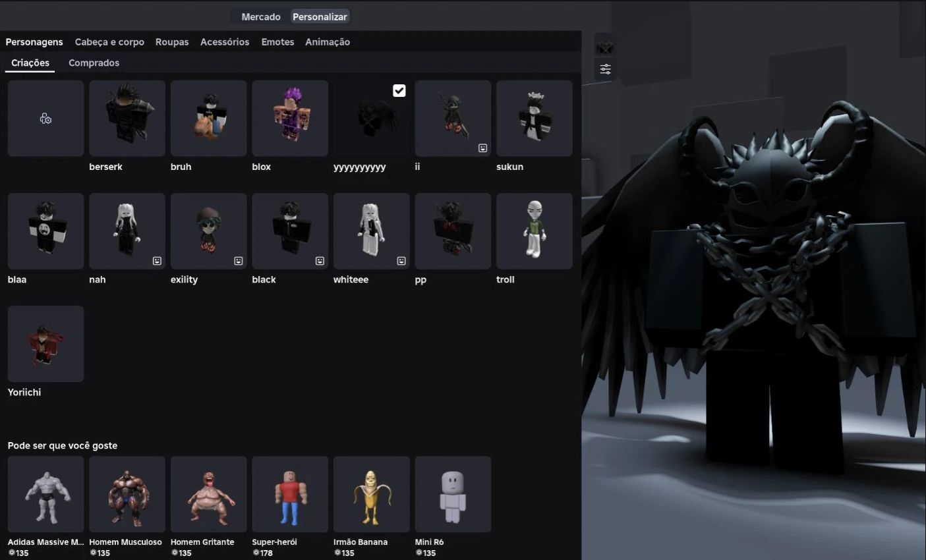Click the create new character tile
Viewport: 926px width, 560px height.
pos(45,119)
